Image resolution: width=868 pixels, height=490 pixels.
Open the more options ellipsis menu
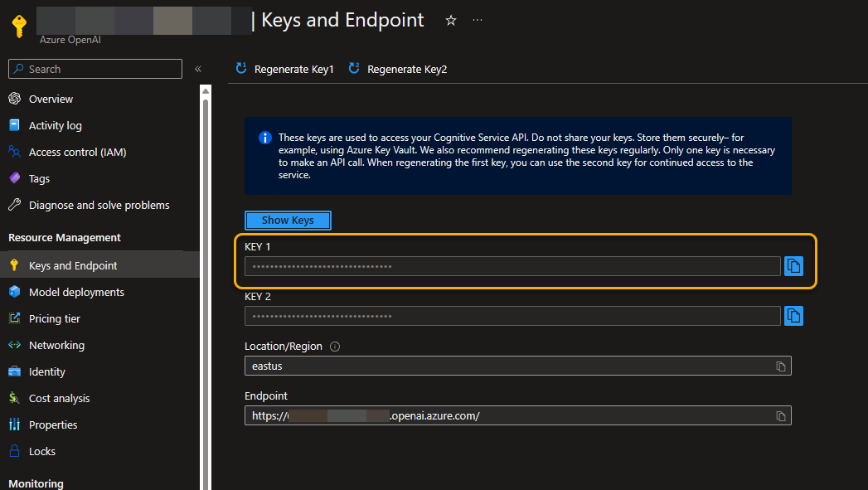pyautogui.click(x=477, y=20)
